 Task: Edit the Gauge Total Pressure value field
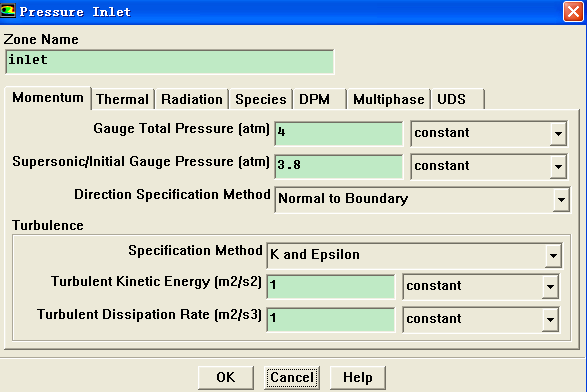tap(339, 133)
